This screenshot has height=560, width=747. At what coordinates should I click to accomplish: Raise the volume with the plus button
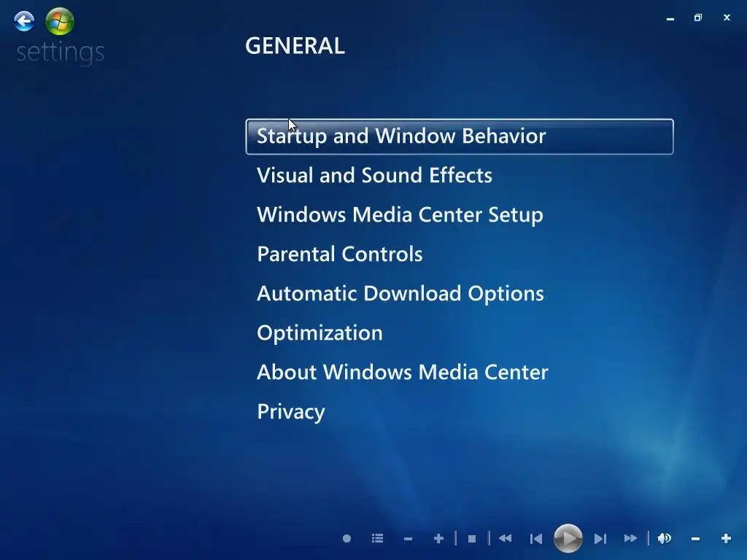(x=726, y=539)
